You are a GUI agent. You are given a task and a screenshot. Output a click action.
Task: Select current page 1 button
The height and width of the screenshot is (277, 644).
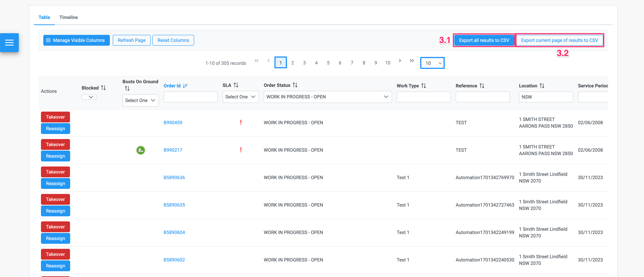pos(281,62)
